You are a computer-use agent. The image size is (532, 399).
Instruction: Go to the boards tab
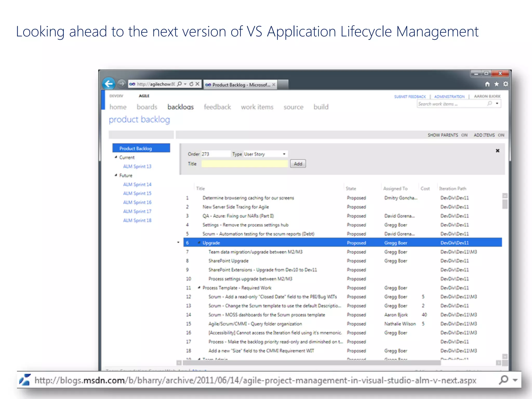coord(147,107)
